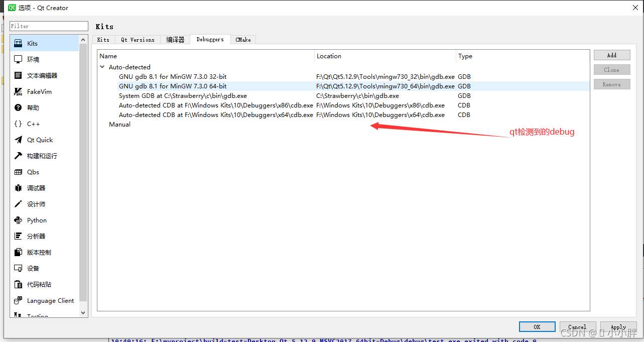Open the Kits category icon

point(18,43)
